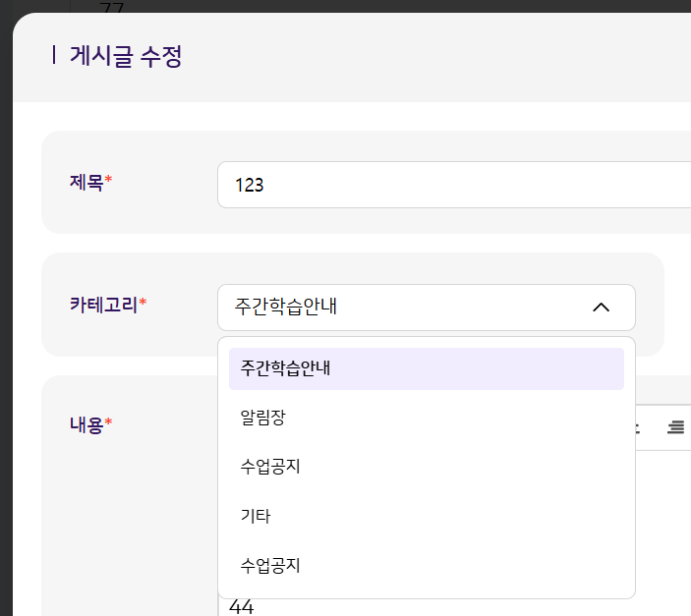
Task: Click the dark overlay left of the dialog
Action: tap(5, 295)
